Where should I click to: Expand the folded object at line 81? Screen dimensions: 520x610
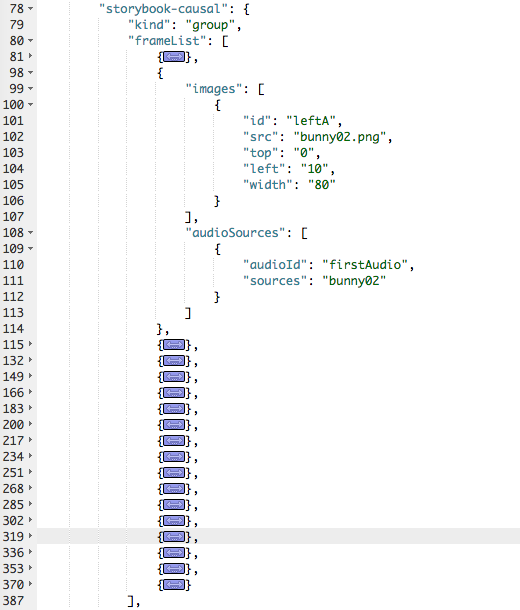[30, 56]
